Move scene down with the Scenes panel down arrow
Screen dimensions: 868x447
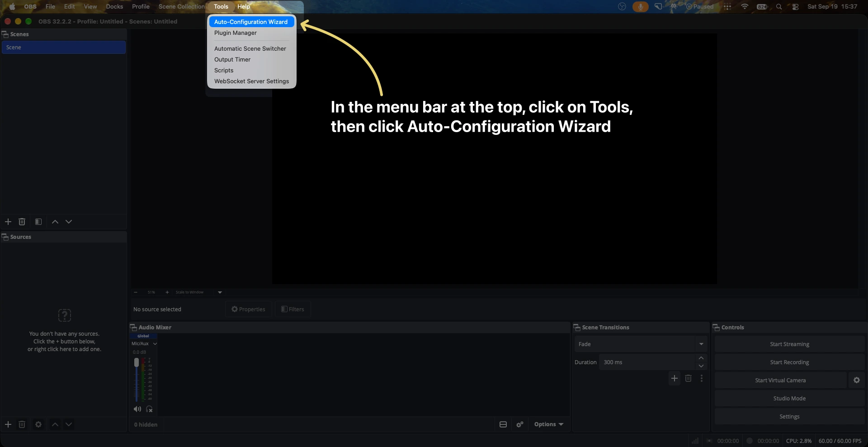click(69, 222)
